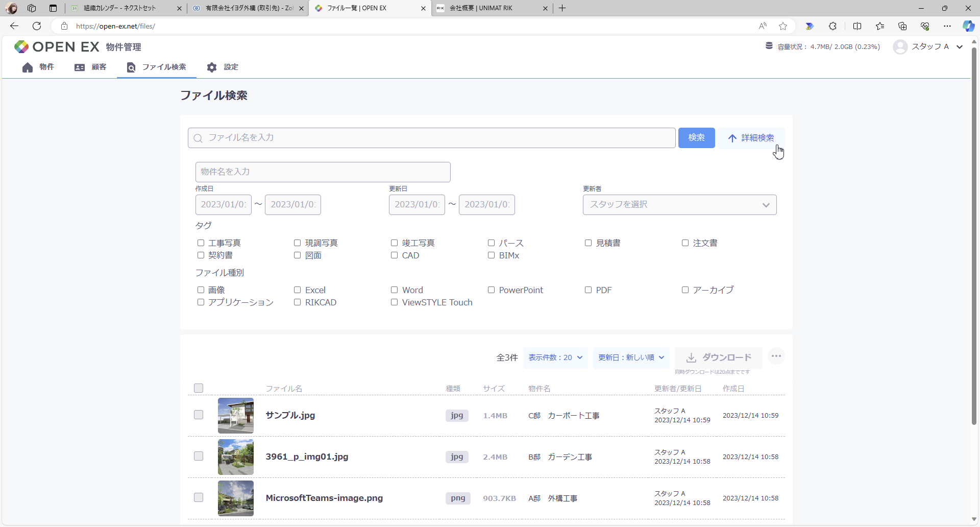Open a new browser tab
Viewport: 980px width, 527px height.
pyautogui.click(x=562, y=8)
